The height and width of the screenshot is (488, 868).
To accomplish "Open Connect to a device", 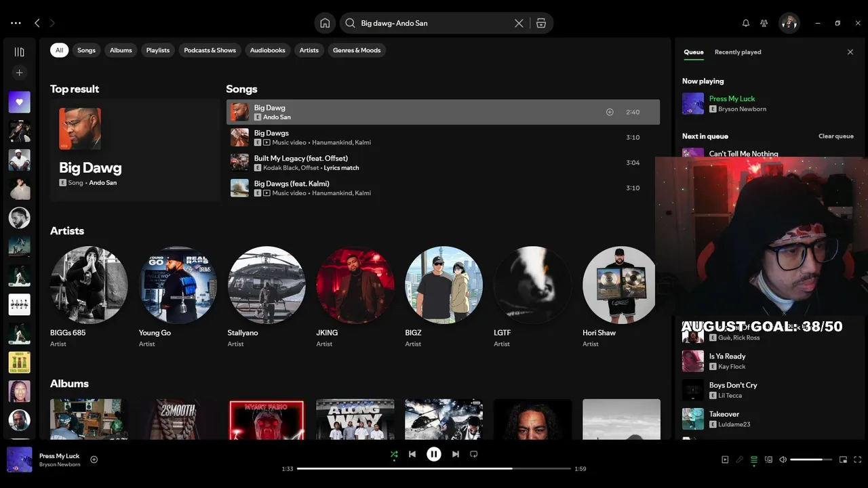I will click(x=768, y=460).
